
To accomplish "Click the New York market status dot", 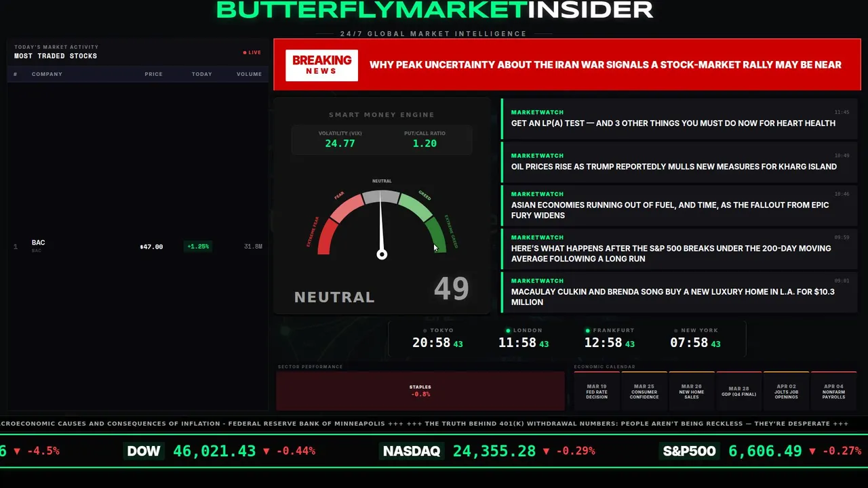I will [676, 331].
